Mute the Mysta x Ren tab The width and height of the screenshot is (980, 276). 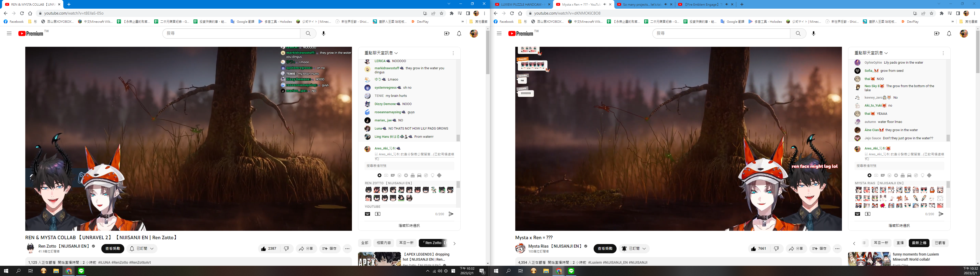coord(605,4)
